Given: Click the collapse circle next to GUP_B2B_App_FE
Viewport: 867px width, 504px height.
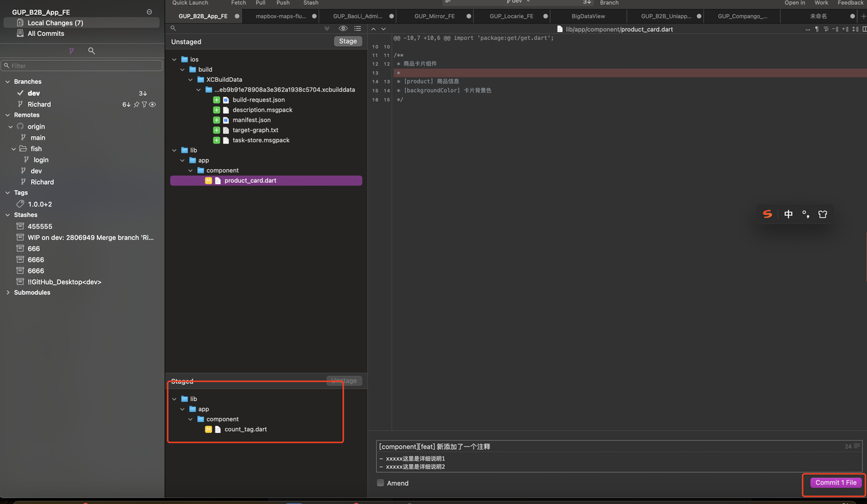Looking at the screenshot, I should 149,12.
